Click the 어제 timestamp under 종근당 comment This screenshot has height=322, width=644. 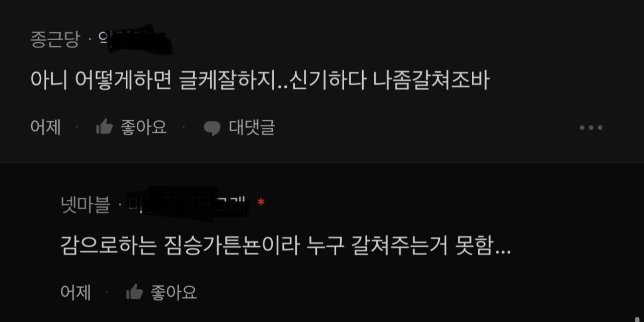click(x=46, y=127)
